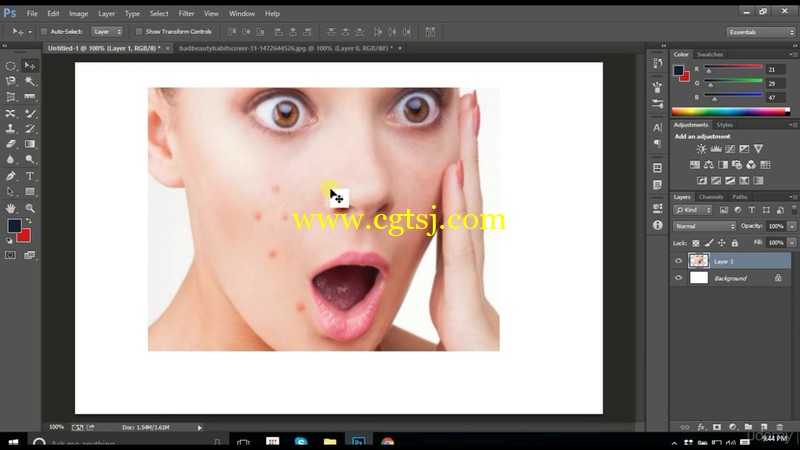Viewport: 800px width, 450px height.
Task: Select the Ruler tool
Action: pos(30,97)
